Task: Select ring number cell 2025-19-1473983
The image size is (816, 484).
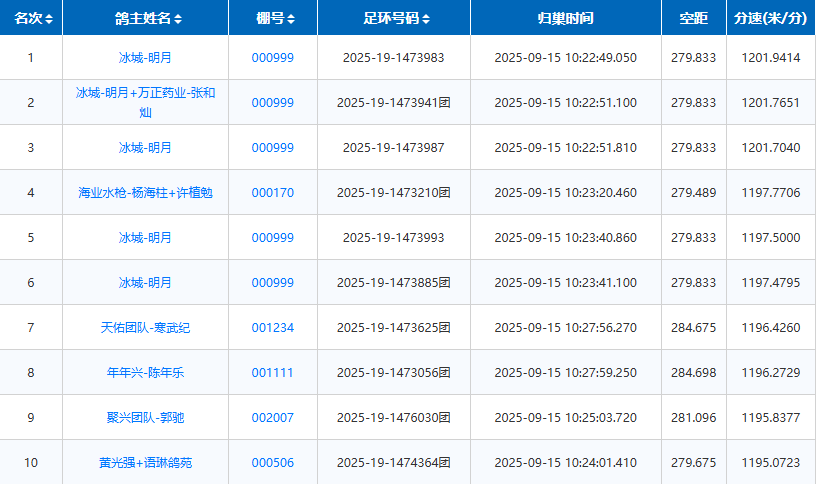Action: point(393,58)
